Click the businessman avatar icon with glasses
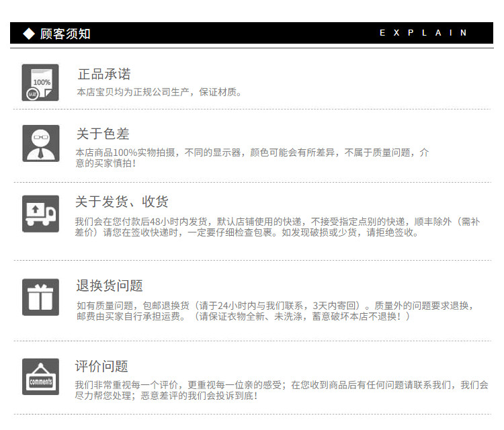 (41, 143)
